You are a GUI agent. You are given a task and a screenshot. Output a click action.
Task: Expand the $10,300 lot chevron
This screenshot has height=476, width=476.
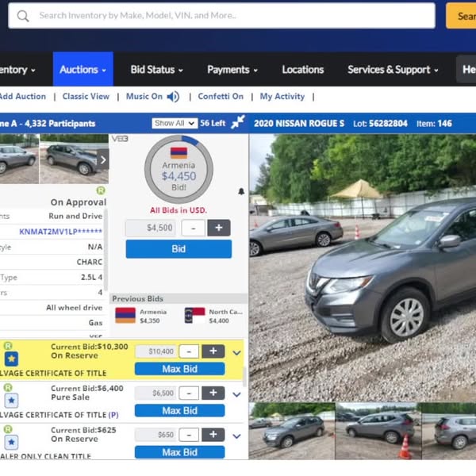(x=236, y=352)
